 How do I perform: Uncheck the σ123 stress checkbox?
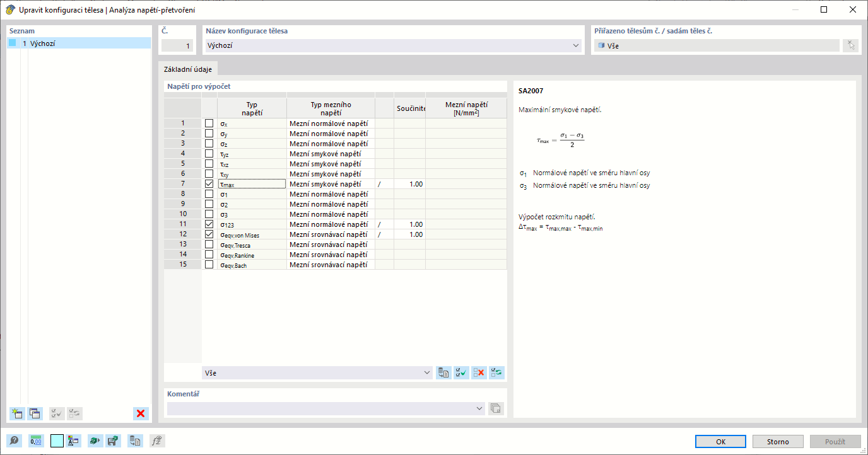pyautogui.click(x=209, y=224)
